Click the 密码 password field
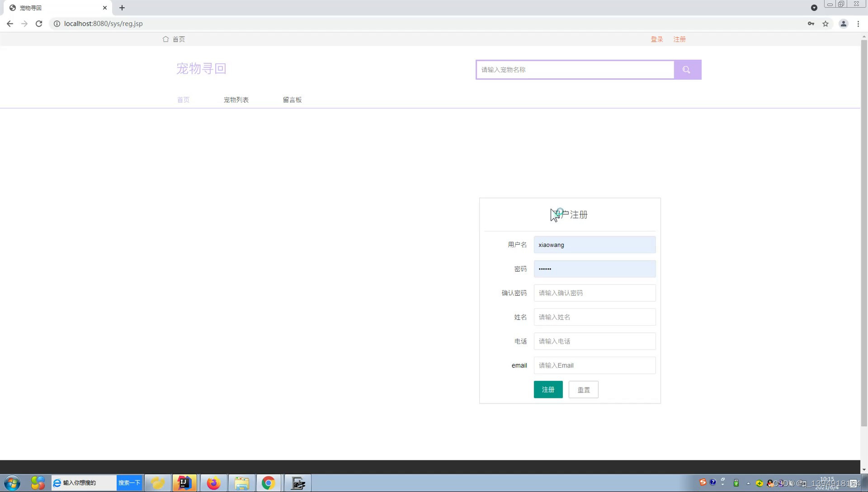The height and width of the screenshot is (492, 868). [594, 269]
